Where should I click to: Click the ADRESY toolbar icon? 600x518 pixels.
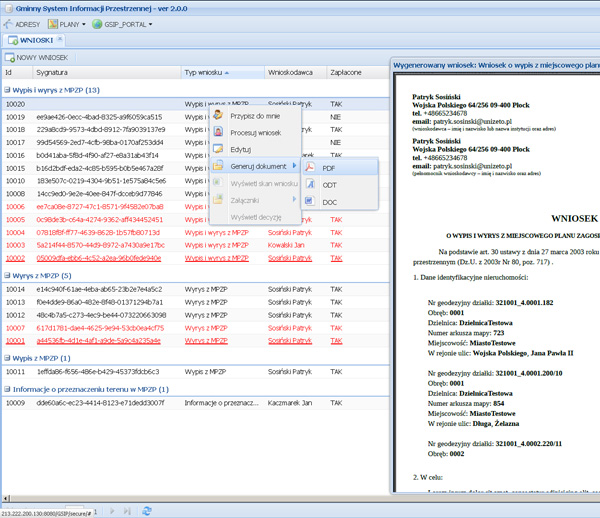(x=8, y=24)
